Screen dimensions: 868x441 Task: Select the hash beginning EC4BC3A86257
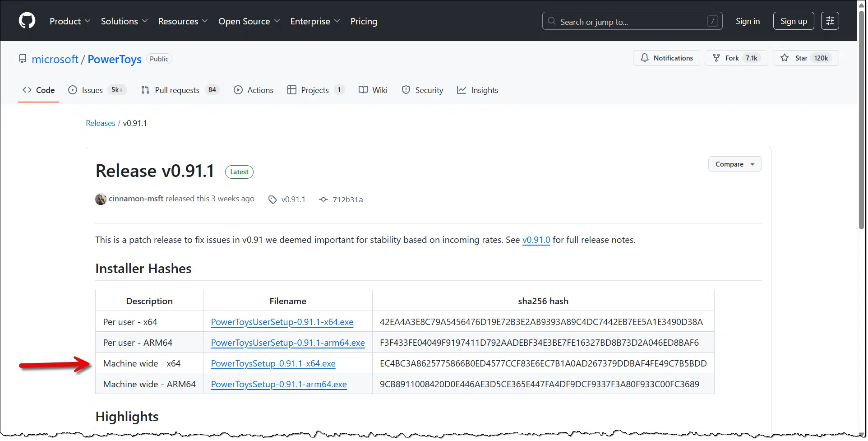[x=543, y=363]
